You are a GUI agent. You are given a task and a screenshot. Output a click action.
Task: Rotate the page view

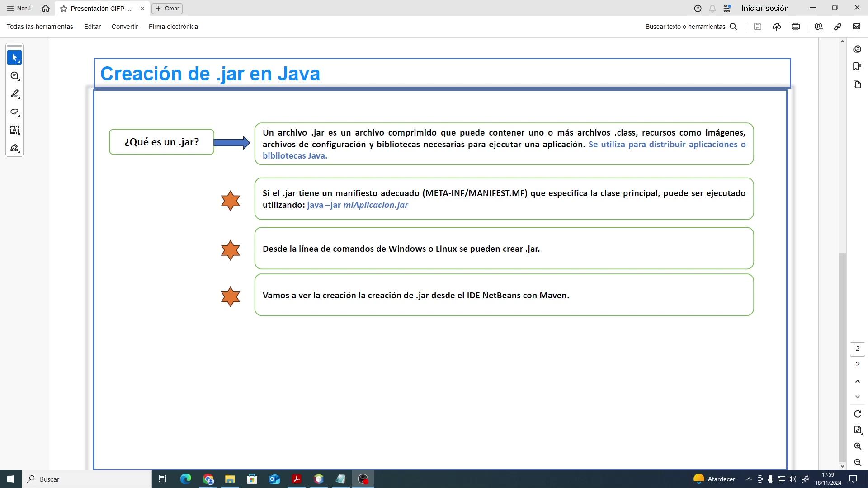(x=858, y=414)
